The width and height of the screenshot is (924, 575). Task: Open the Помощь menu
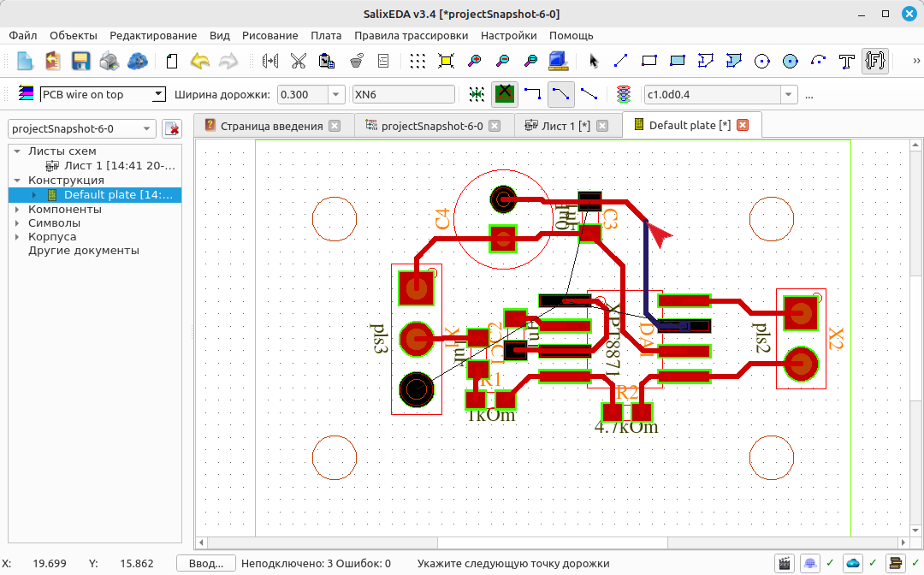pyautogui.click(x=571, y=35)
